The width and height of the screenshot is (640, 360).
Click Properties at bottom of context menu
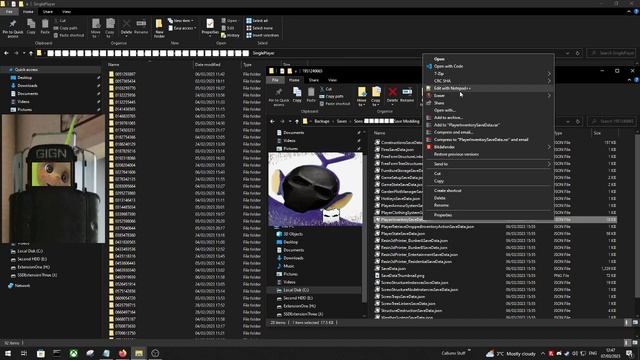pos(443,215)
